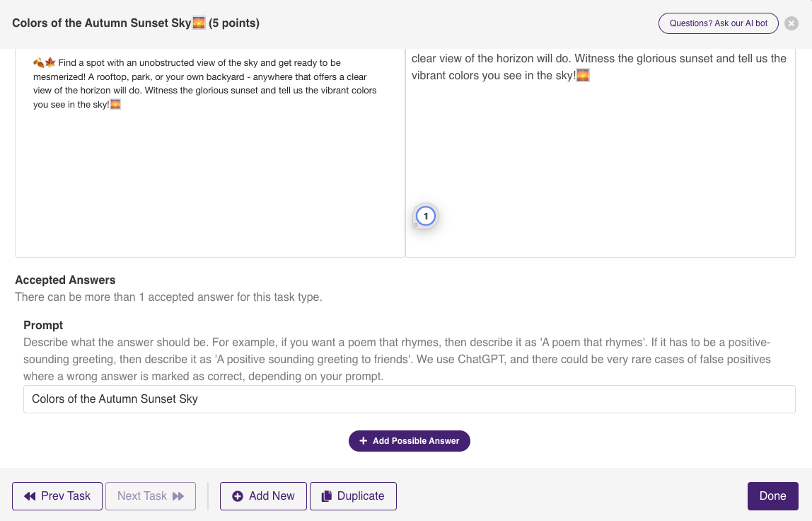The image size is (812, 521).
Task: Click the plus icon inside Add Possible Answer
Action: 362,440
